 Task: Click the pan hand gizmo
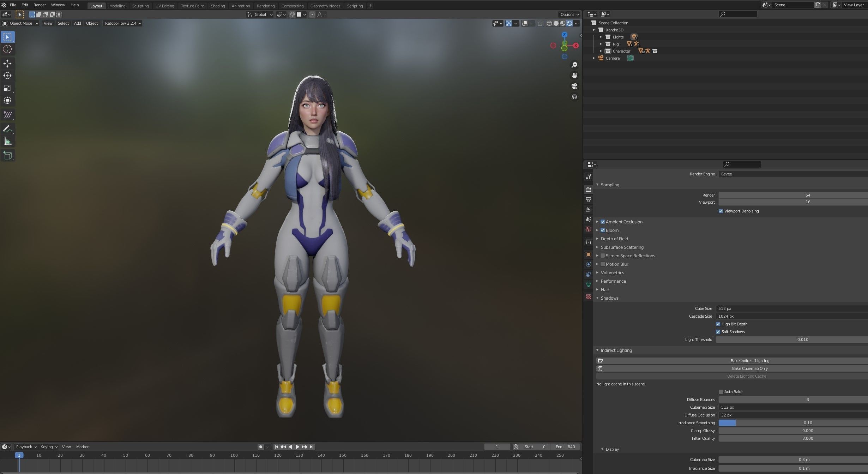pos(574,76)
